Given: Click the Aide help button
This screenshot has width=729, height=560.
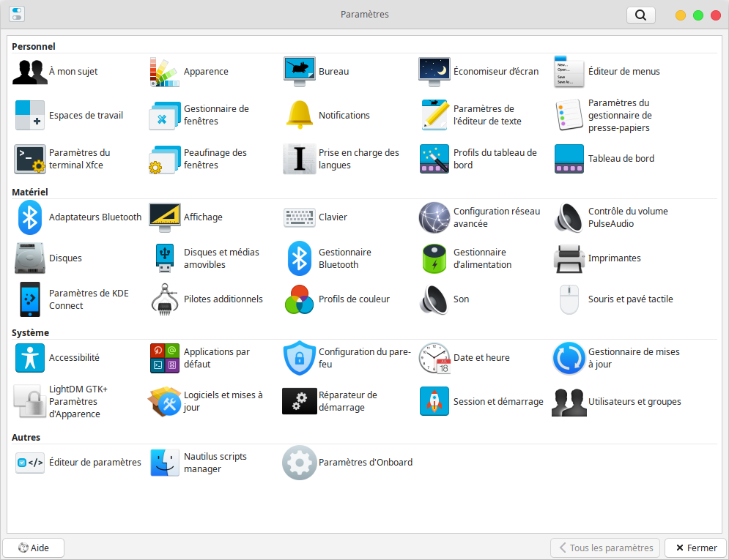Looking at the screenshot, I should tap(34, 548).
